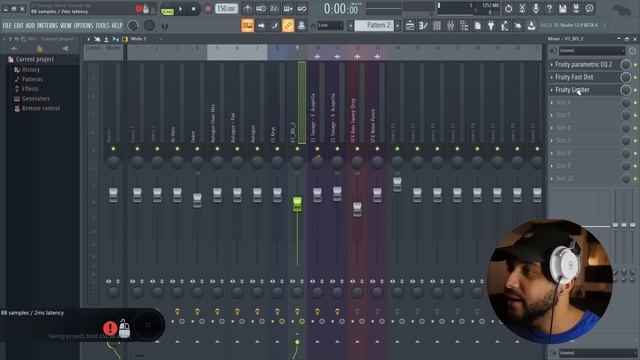Select Patterns in the browser tree
The image size is (640, 360).
coord(32,79)
